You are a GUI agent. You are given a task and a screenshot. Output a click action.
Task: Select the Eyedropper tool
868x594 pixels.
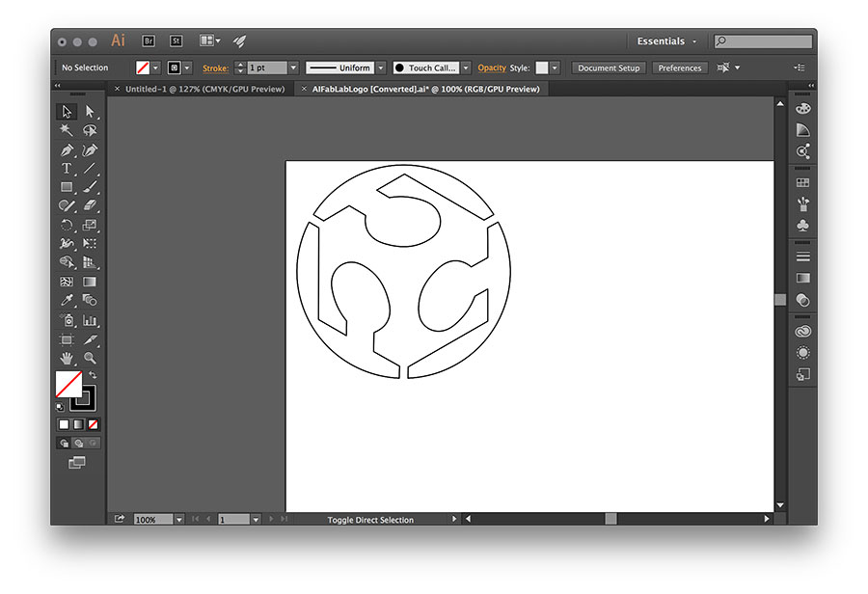click(x=67, y=301)
